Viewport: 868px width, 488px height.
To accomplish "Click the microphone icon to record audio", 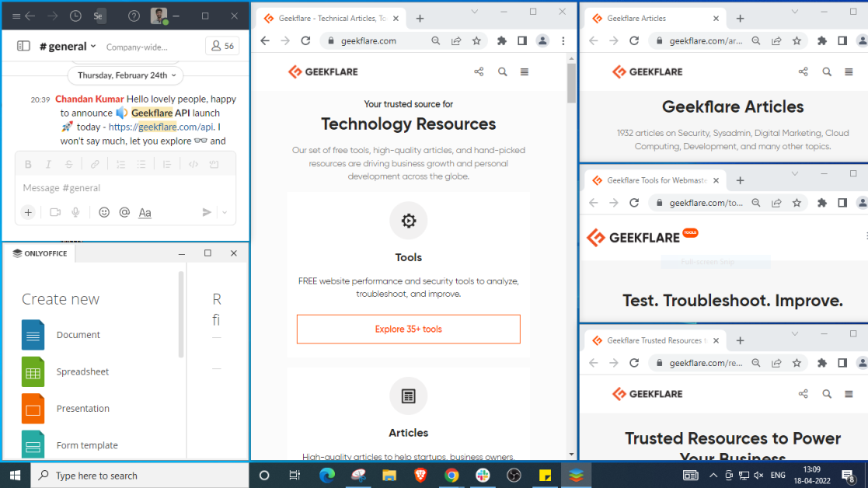I will pyautogui.click(x=75, y=212).
